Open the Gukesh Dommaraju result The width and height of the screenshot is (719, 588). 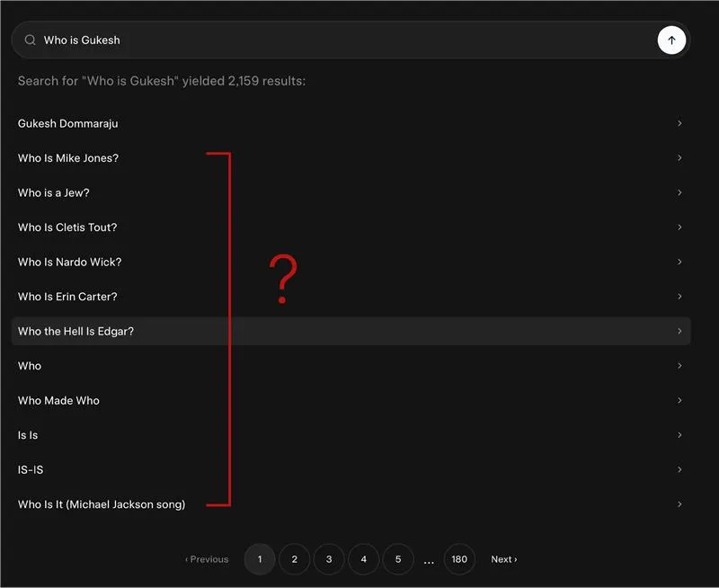click(68, 124)
